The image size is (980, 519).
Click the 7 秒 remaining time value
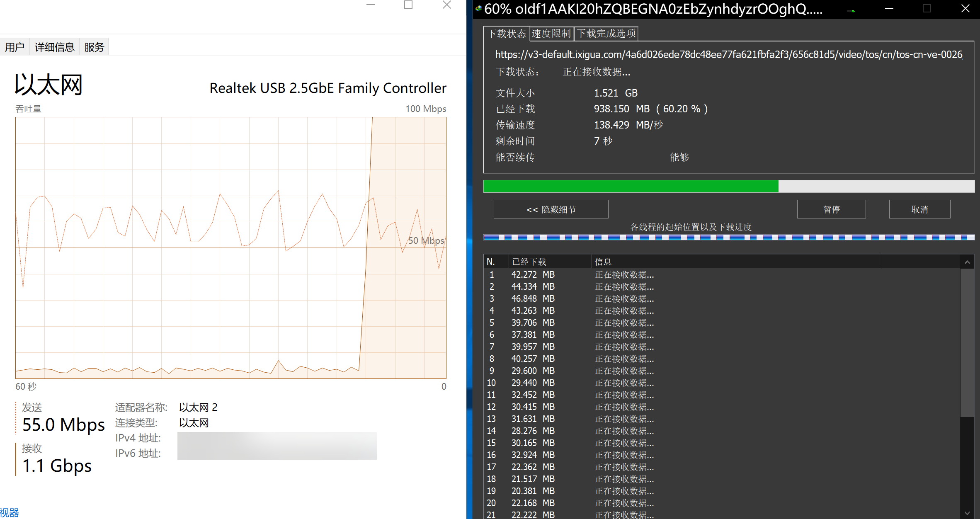603,141
